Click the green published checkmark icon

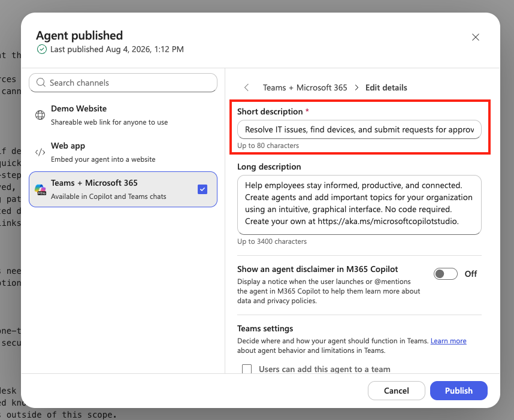click(41, 49)
